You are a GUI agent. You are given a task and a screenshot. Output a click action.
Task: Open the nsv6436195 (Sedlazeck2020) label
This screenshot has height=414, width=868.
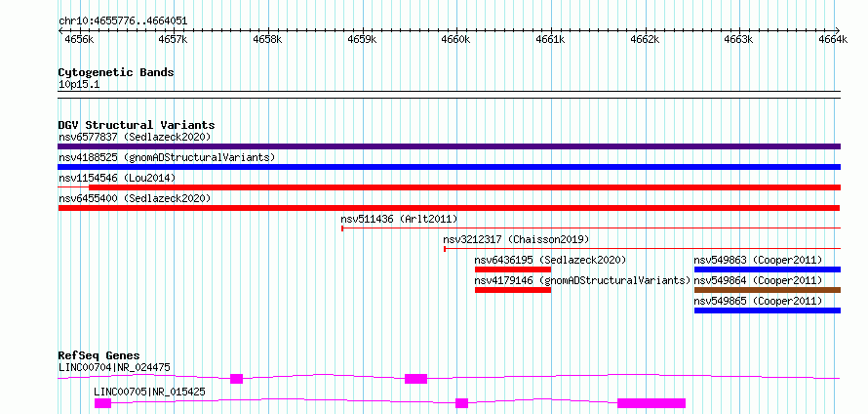[550, 260]
